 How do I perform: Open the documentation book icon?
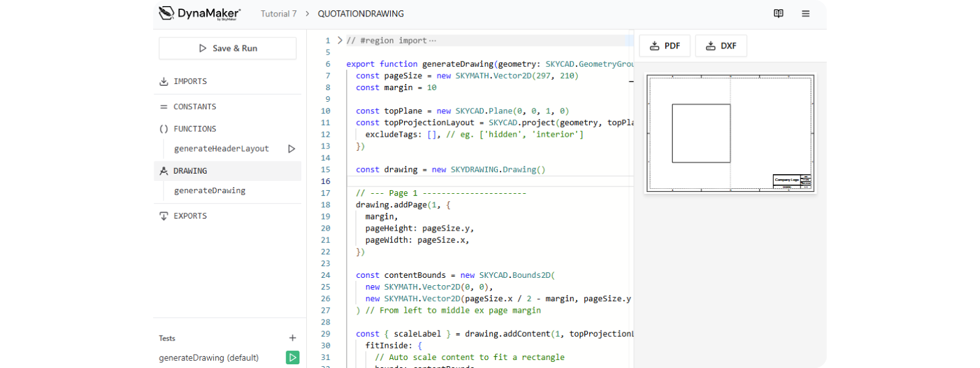pos(778,13)
